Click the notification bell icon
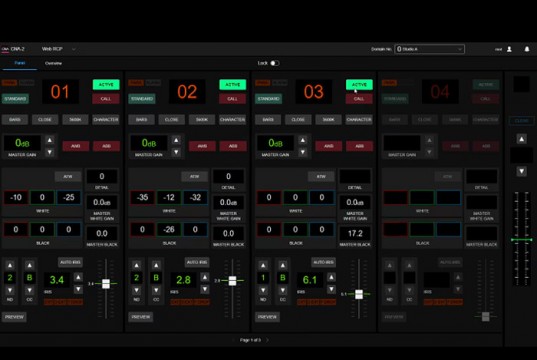 527,49
